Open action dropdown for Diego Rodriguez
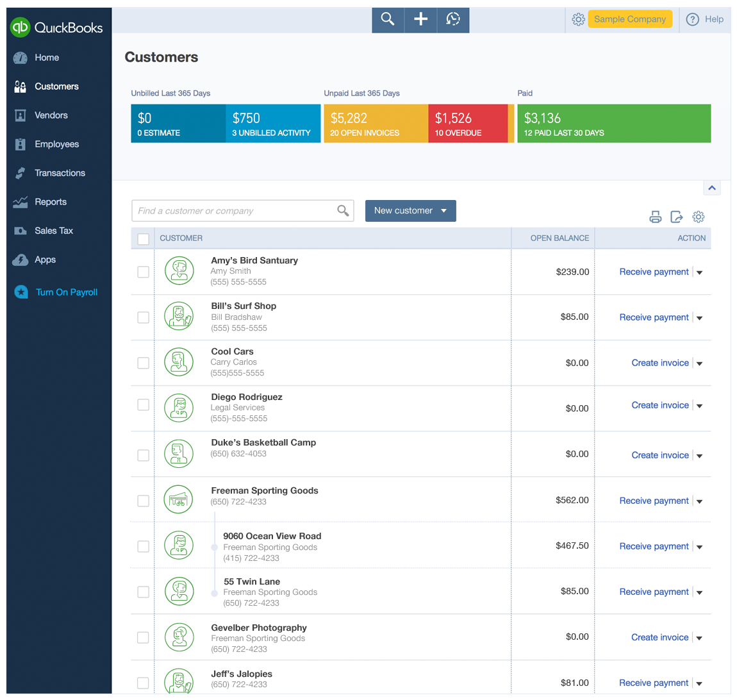 coord(699,406)
